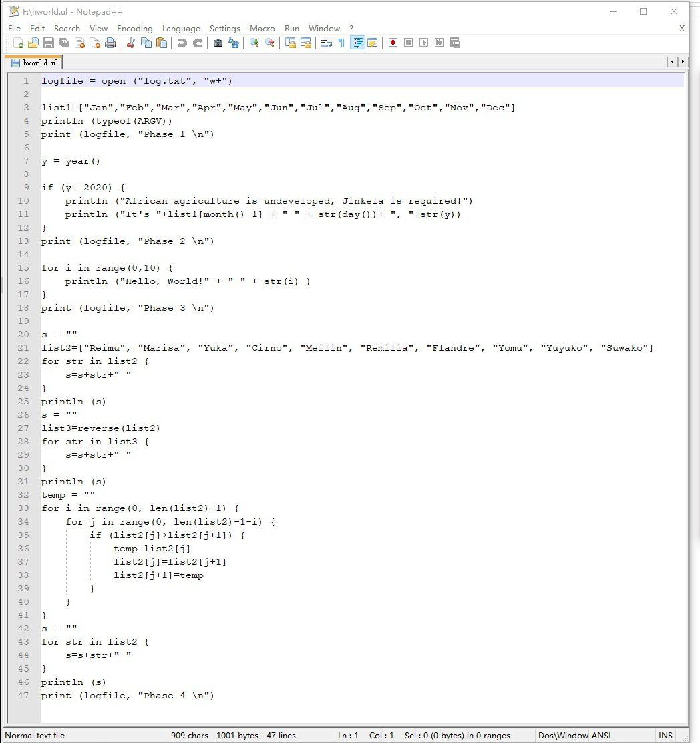Copy selection with Copy icon
Viewport: 700px width, 743px height.
coord(146,43)
